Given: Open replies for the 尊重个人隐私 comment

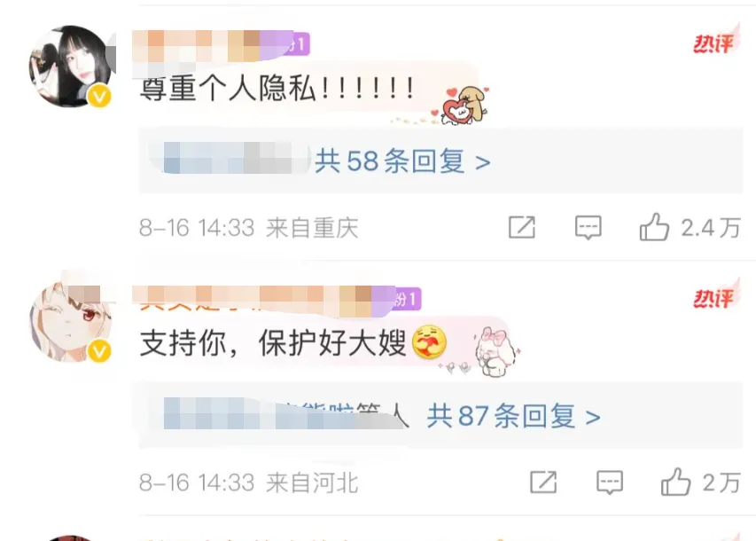Looking at the screenshot, I should point(588,227).
